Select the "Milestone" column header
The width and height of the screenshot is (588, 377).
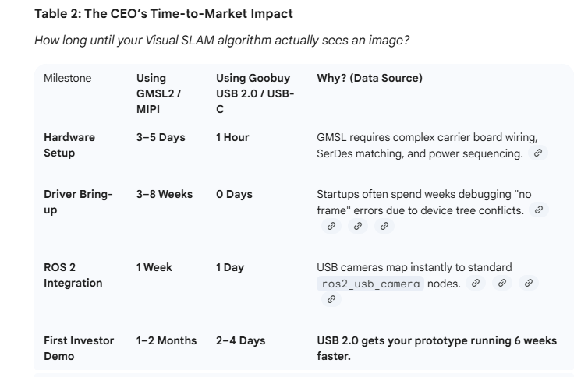(67, 78)
